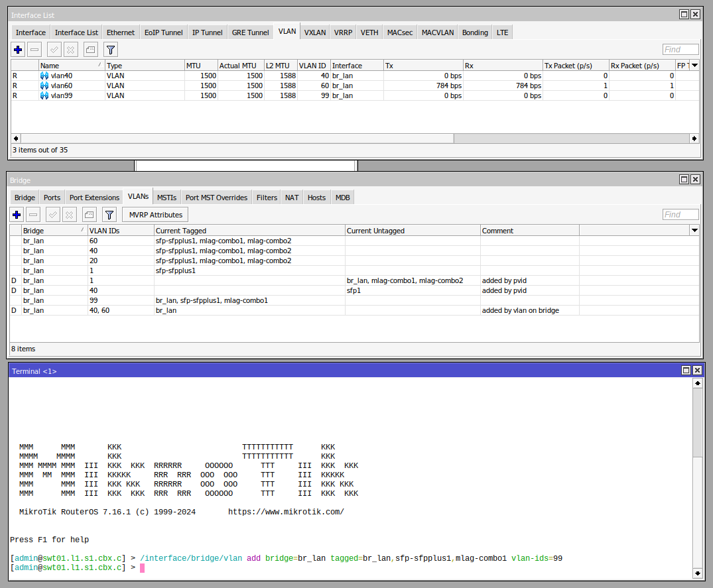713x588 pixels.
Task: Open column selector dropdown in Bridge VLANs table
Action: click(x=694, y=230)
